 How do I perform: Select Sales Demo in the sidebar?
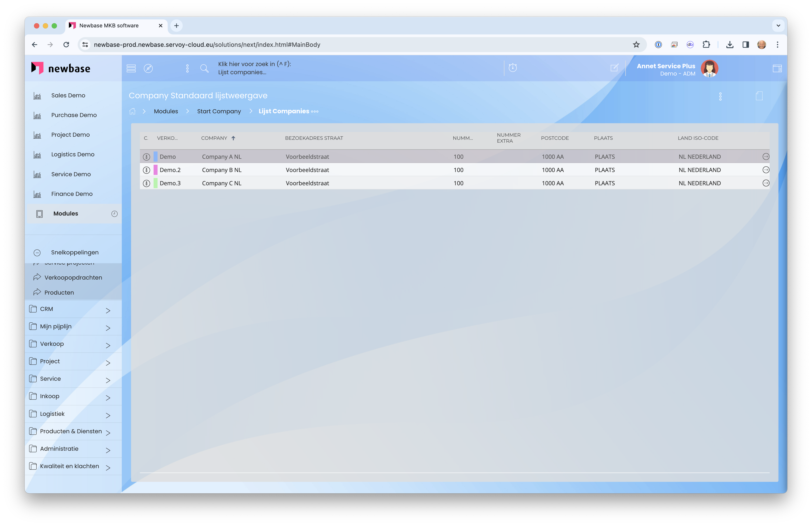[x=68, y=96]
